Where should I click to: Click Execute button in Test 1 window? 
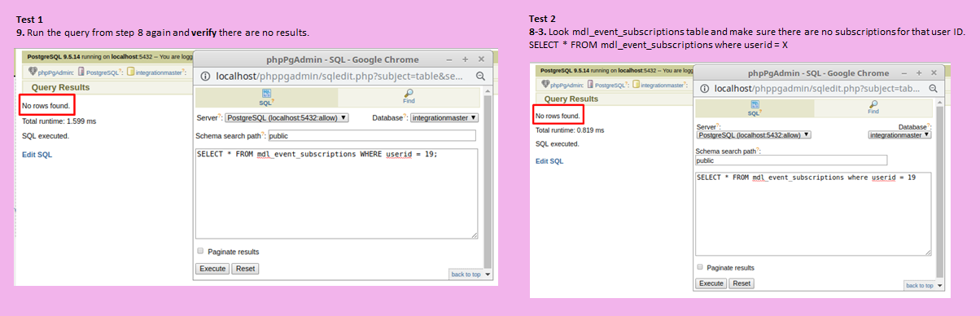[212, 269]
